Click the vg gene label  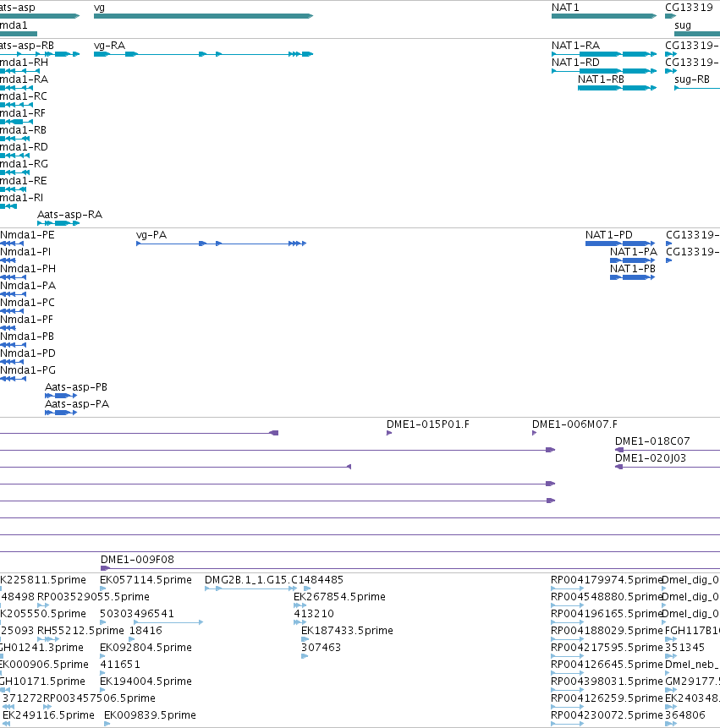(99, 8)
